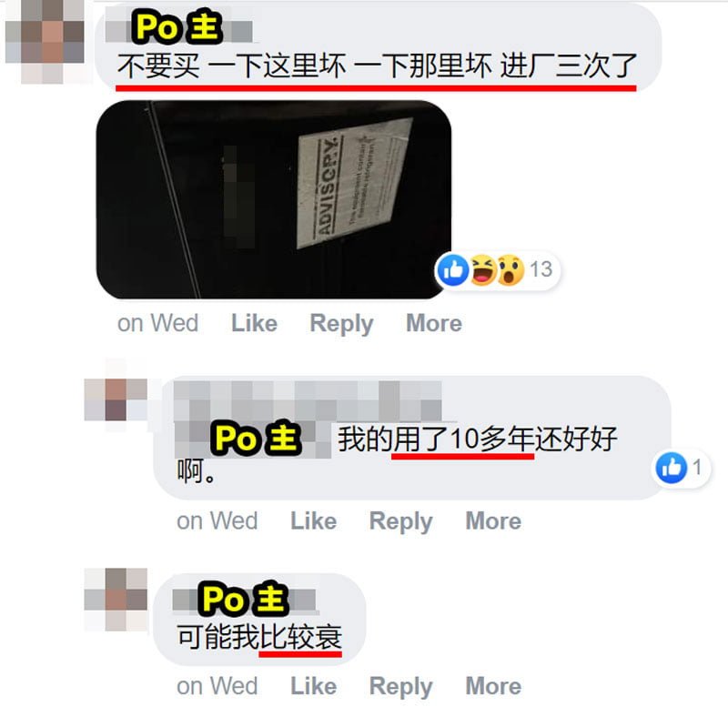Like the reply about using it 10多年

[x=313, y=520]
